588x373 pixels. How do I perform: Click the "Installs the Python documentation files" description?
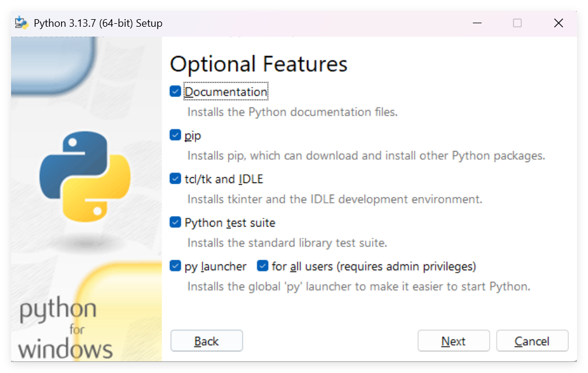pyautogui.click(x=292, y=112)
